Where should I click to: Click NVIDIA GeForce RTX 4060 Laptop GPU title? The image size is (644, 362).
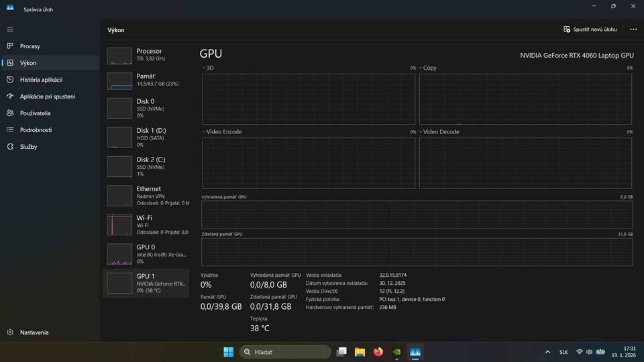(x=577, y=56)
